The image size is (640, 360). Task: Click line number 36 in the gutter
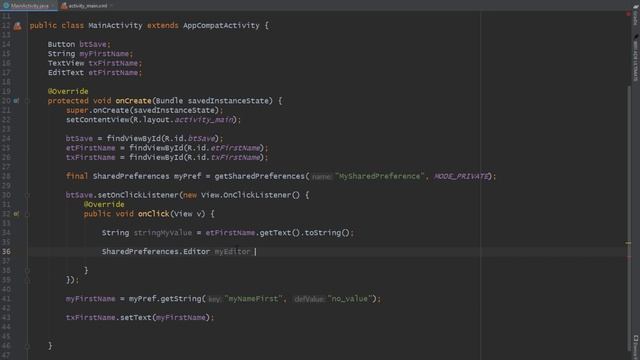coord(7,251)
